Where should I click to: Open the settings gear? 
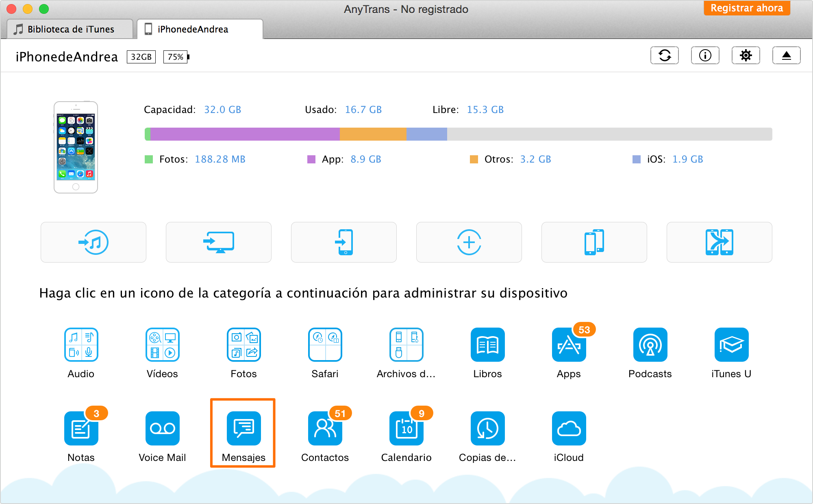click(x=746, y=55)
